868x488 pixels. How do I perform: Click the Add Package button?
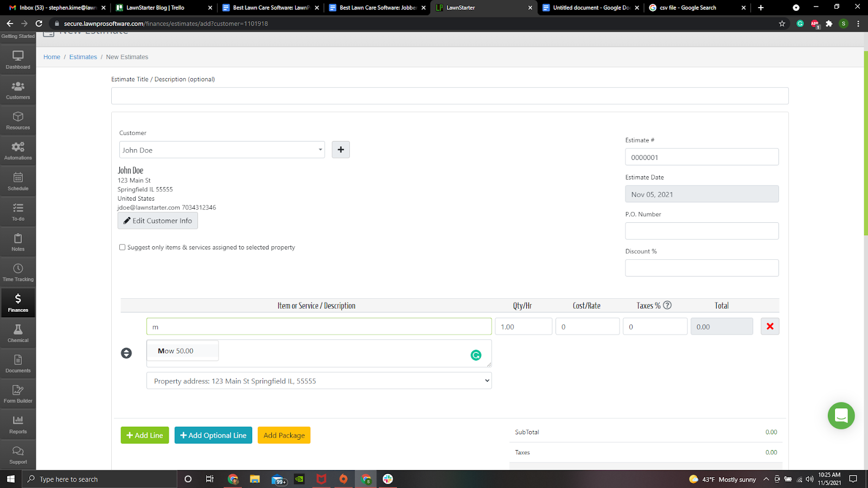(x=284, y=435)
